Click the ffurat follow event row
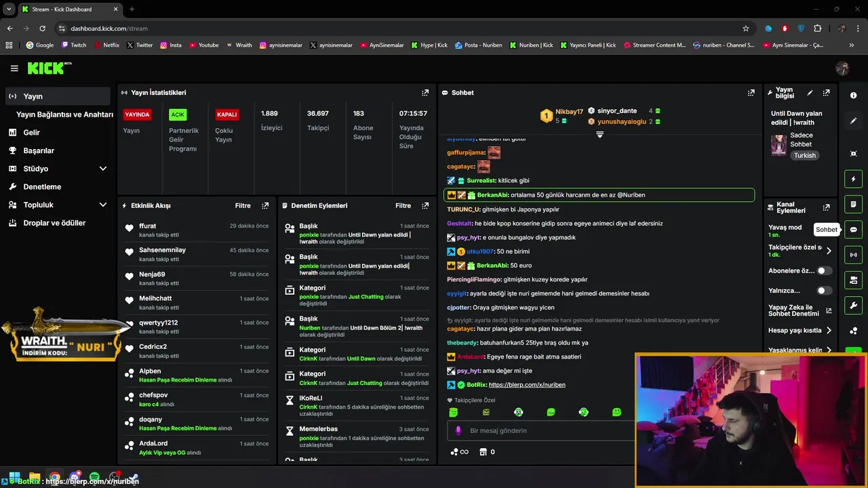 point(197,230)
